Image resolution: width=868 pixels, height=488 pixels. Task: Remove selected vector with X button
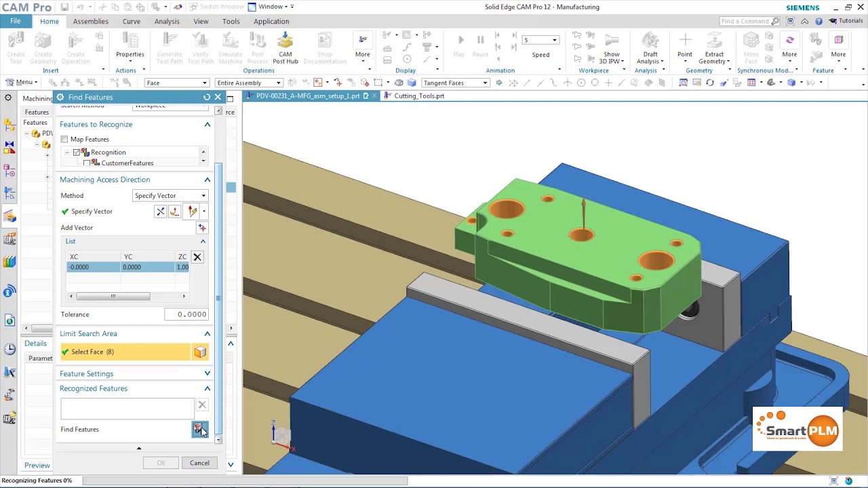197,257
